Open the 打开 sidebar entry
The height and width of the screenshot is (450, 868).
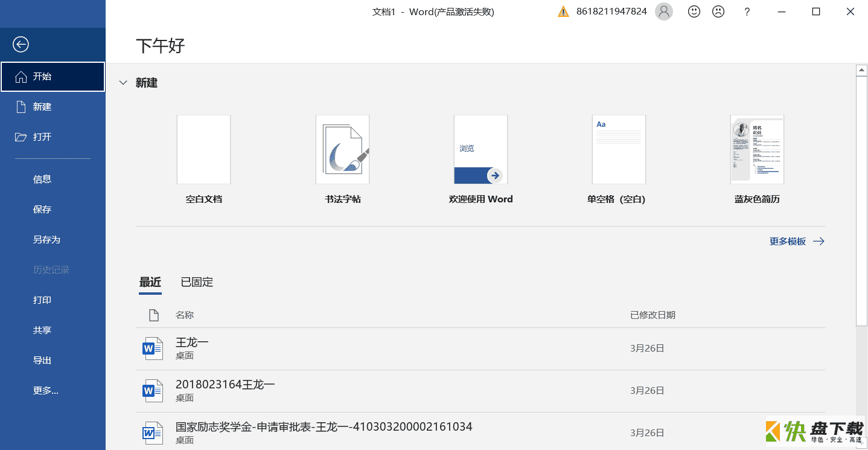pos(53,137)
